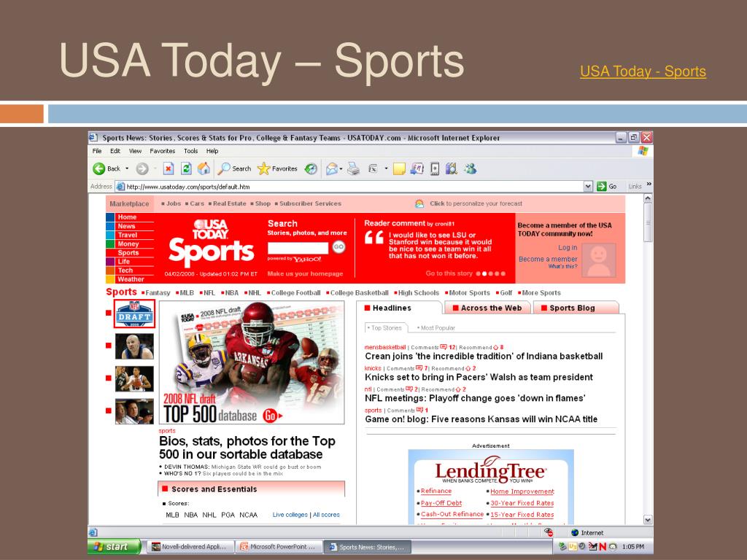747x560 pixels.
Task: Click the NFL Draft logo thumbnail
Action: (134, 314)
